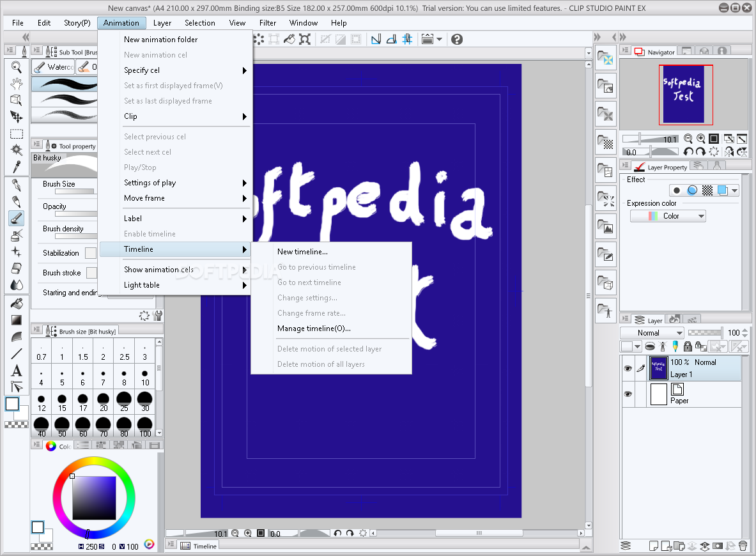Click Merge with layer below icon
Image resolution: width=756 pixels, height=556 pixels.
[705, 546]
